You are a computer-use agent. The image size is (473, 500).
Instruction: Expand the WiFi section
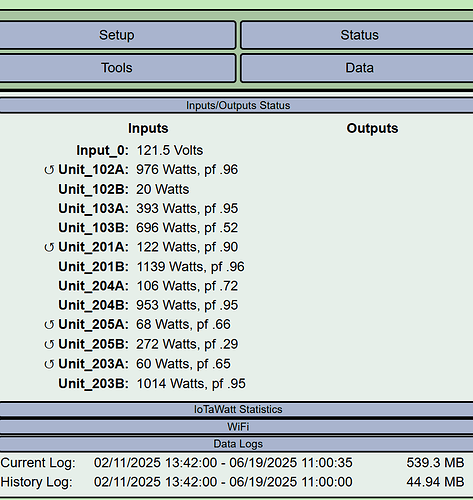[237, 426]
